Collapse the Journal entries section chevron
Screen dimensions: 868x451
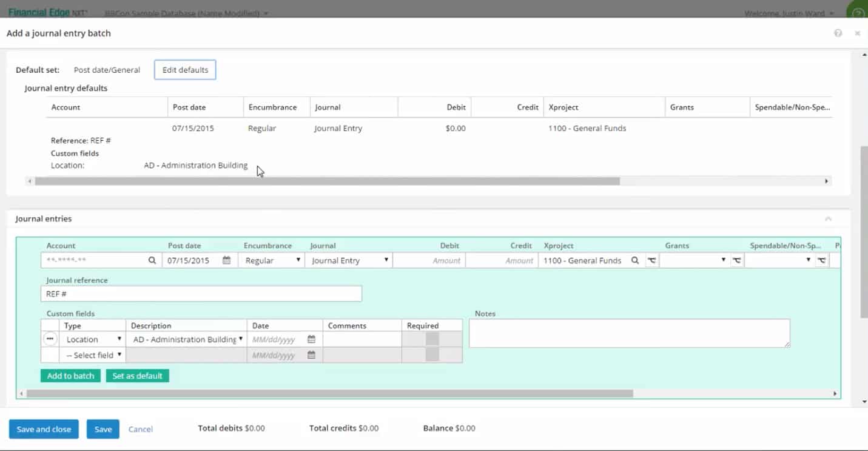[828, 219]
